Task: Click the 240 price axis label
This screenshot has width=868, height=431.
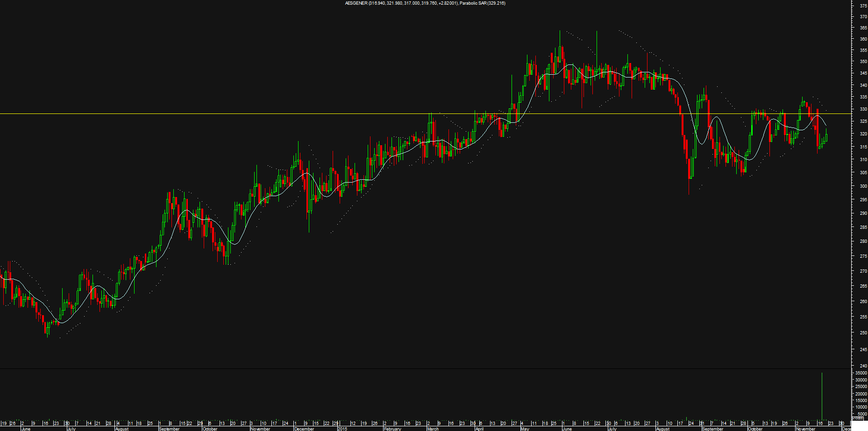Action: 863,366
